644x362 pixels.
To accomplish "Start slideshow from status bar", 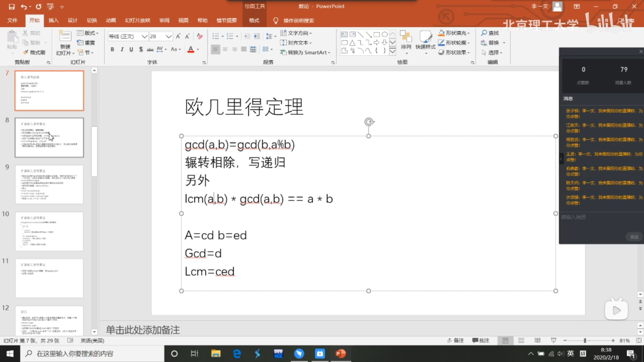I will (x=553, y=341).
